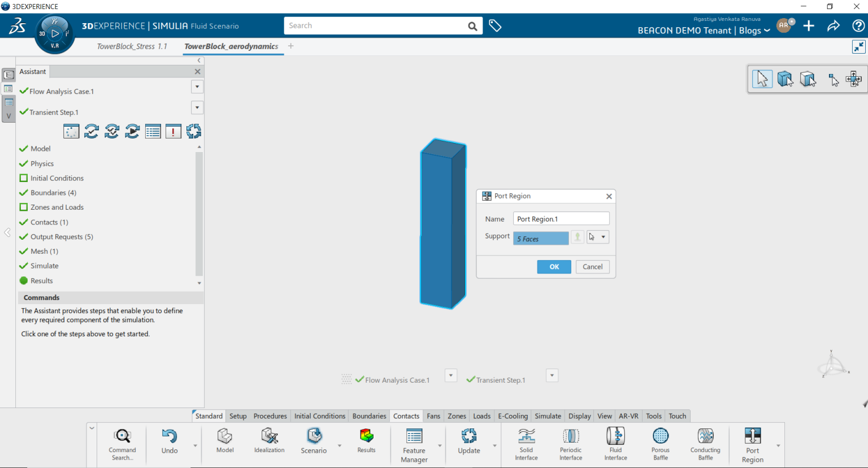Choose the vertex-point selection cursor

click(x=832, y=80)
